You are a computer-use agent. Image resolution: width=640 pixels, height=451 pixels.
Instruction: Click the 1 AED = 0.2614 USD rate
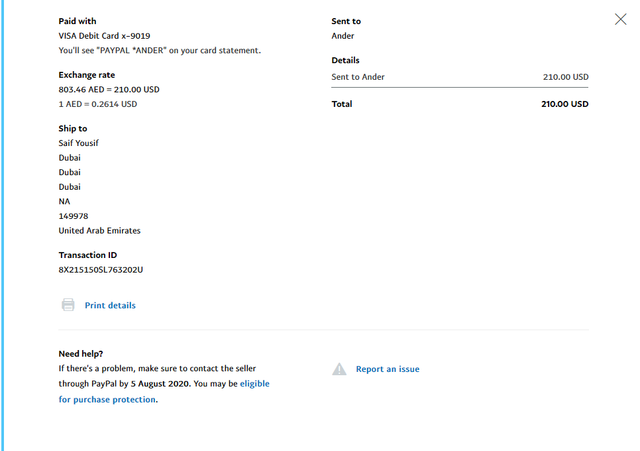tap(98, 104)
